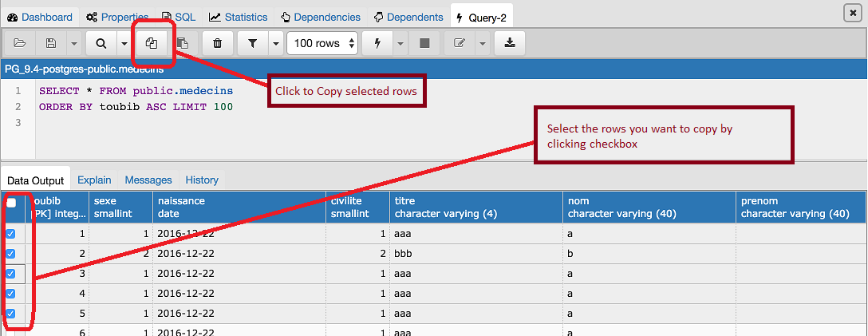Screen dimensions: 868x336
Task: Execute the query with the lightning icon
Action: pos(377,43)
